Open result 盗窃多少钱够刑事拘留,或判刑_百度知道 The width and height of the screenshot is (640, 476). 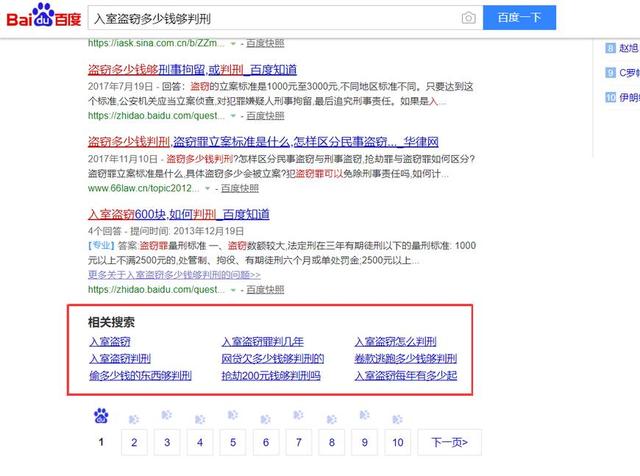pyautogui.click(x=192, y=70)
